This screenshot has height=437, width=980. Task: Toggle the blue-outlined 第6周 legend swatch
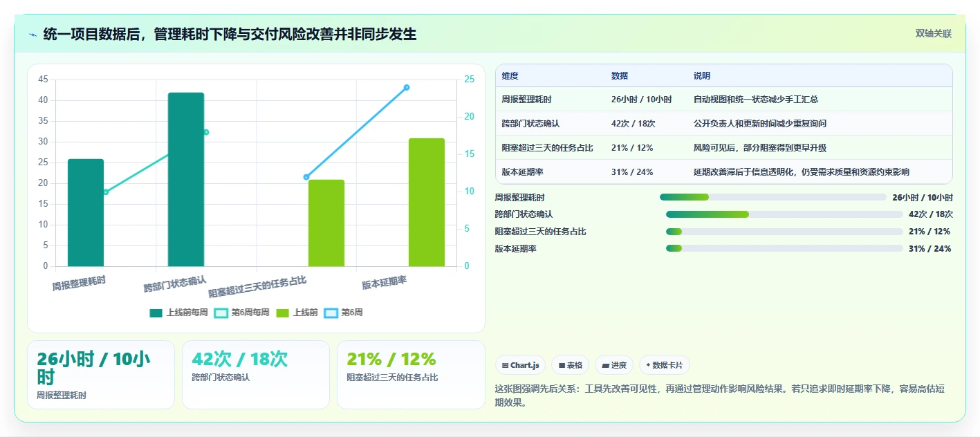tap(331, 313)
